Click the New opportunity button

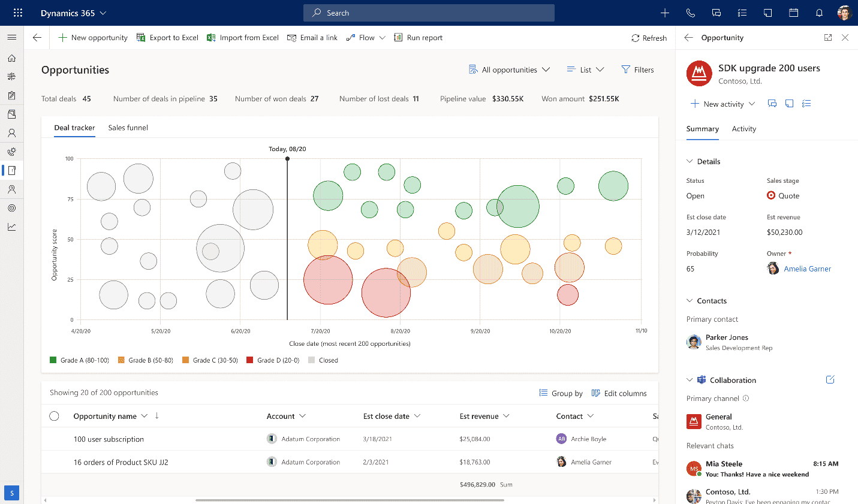click(92, 37)
